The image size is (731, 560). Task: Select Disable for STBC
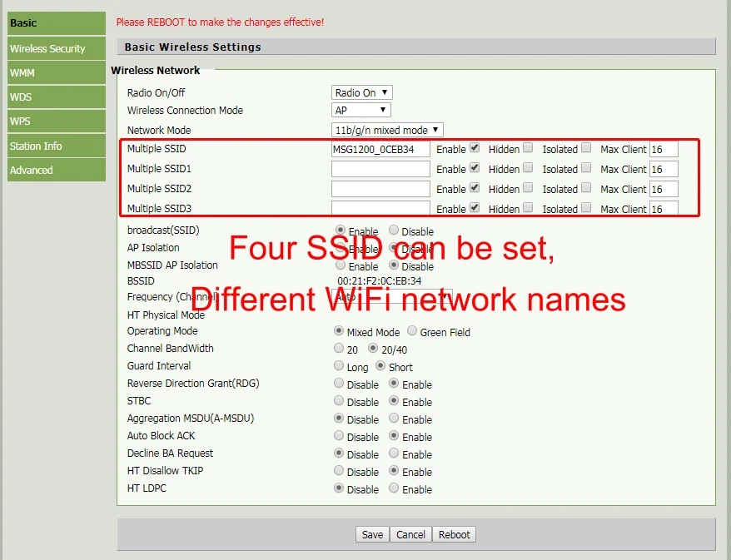pos(339,401)
